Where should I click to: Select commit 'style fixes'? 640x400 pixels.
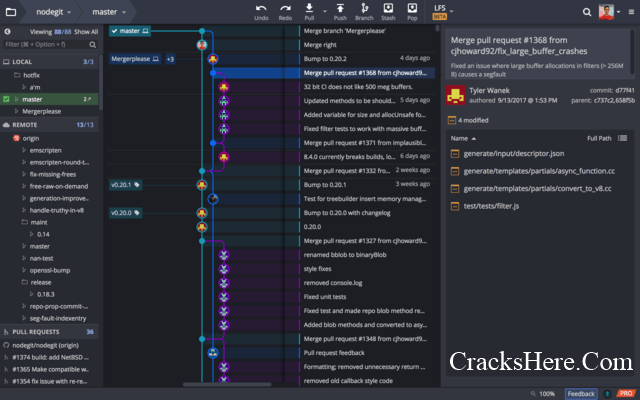pyautogui.click(x=317, y=269)
